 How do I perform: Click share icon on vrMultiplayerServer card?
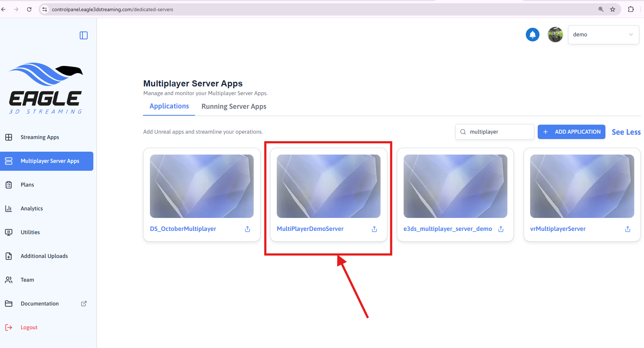tap(627, 229)
